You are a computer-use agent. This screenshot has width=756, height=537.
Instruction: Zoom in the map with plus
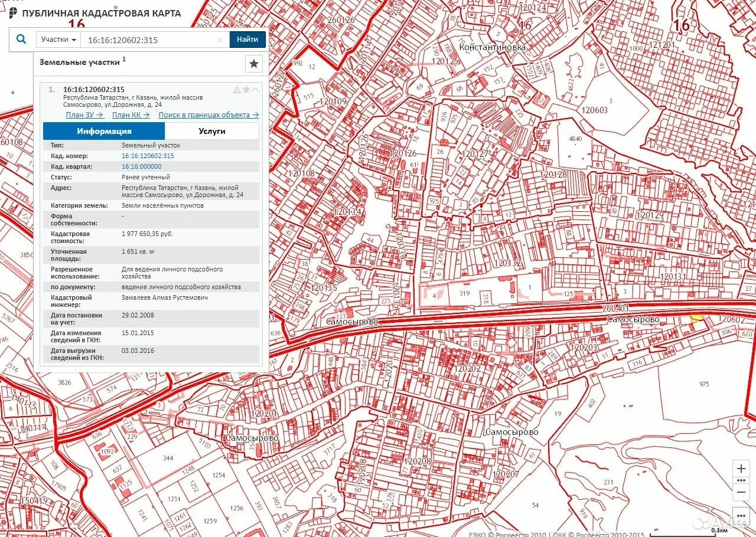point(741,469)
